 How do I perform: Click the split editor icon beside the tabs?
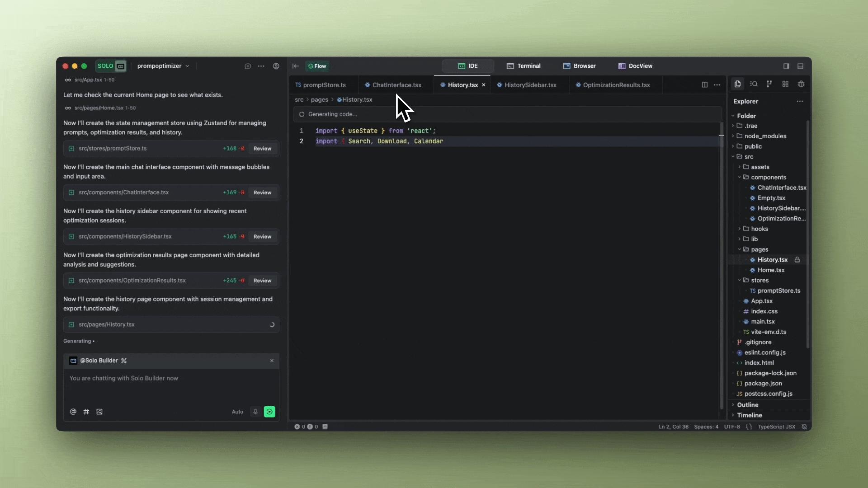(705, 84)
